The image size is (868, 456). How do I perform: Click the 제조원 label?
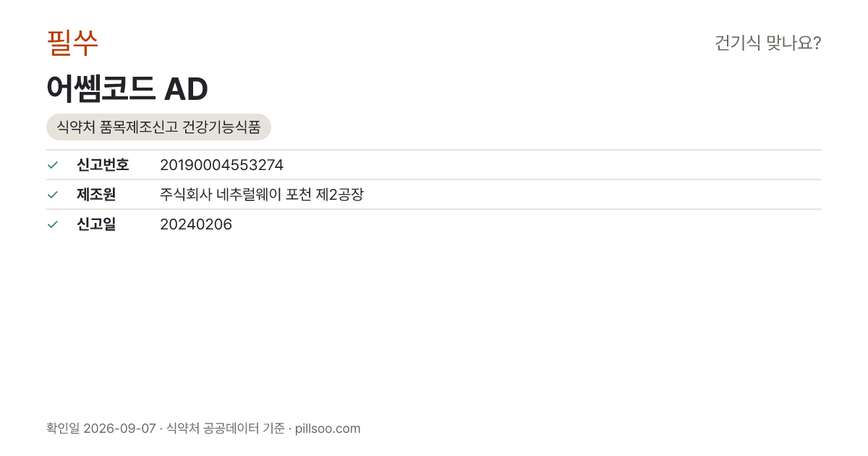[x=96, y=195]
